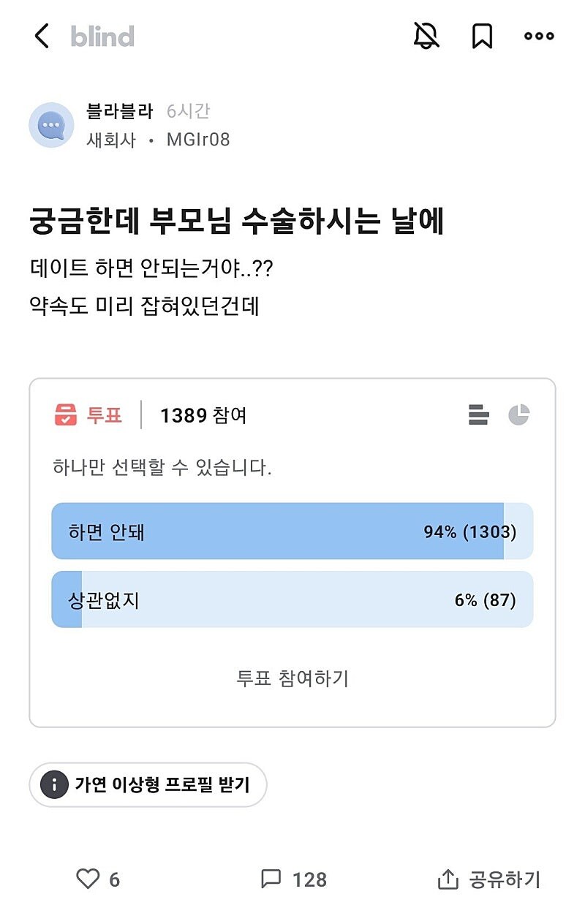585x924 pixels.
Task: Tap the share arrow icon
Action: tap(449, 879)
